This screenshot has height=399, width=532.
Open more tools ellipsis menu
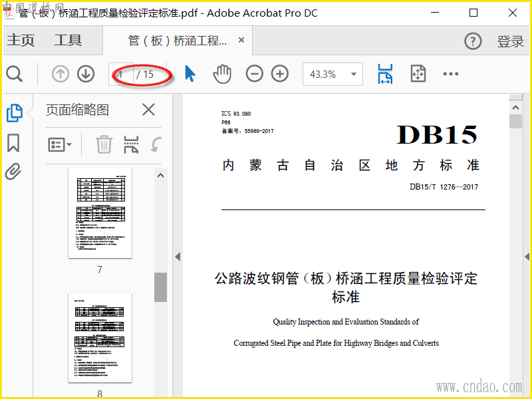click(451, 74)
